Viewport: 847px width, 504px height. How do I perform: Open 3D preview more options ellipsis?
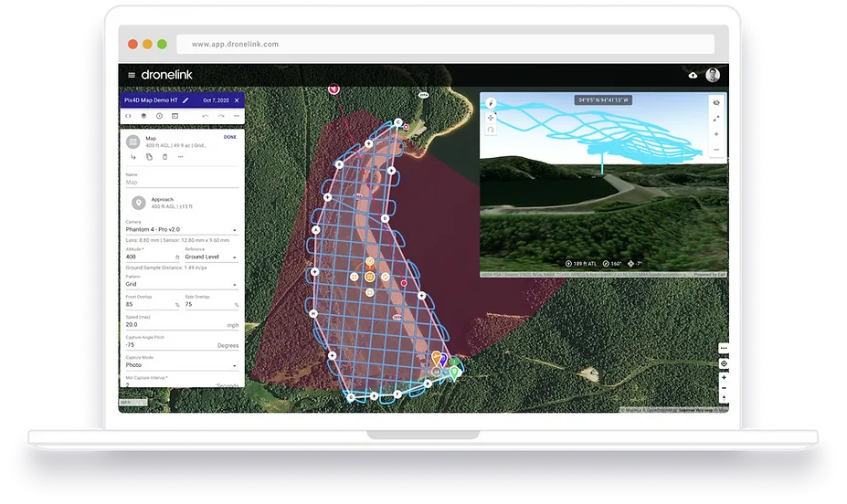716,150
